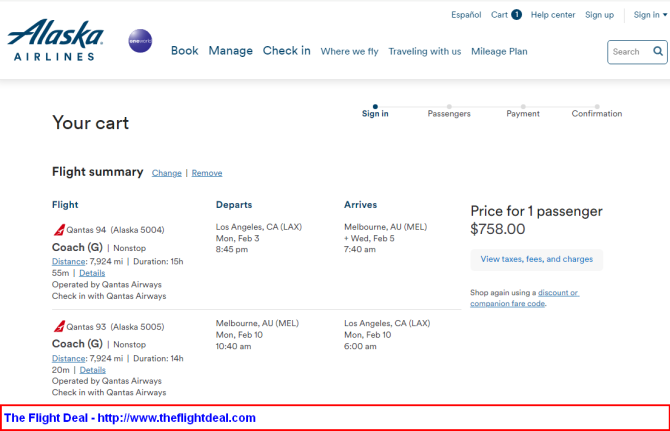The image size is (670, 431).
Task: Open Details link for Qantas 94
Action: (x=92, y=273)
